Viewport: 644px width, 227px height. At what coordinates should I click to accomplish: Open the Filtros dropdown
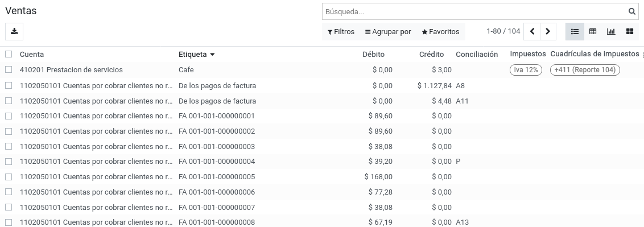pos(341,32)
